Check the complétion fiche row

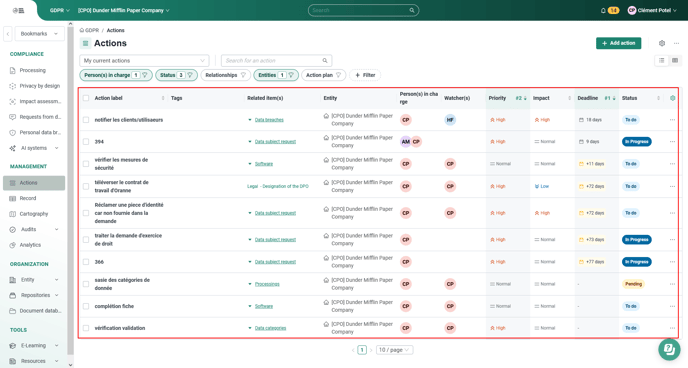[86, 306]
